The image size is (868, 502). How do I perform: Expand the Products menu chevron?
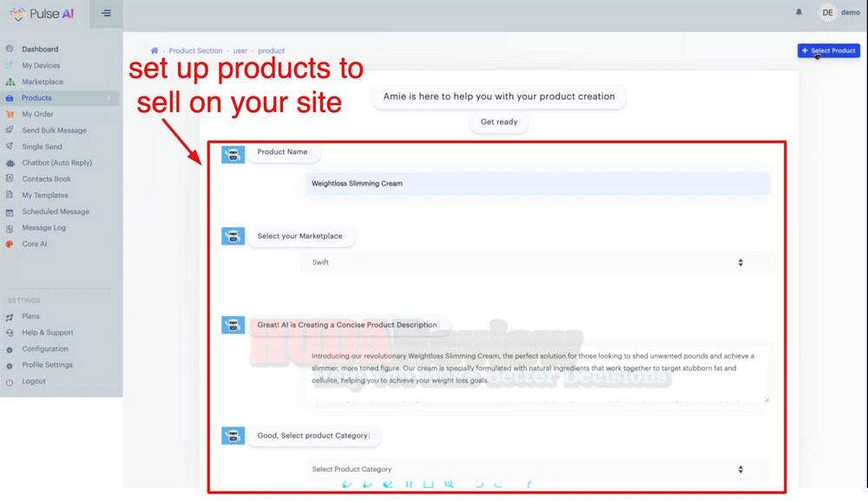108,98
